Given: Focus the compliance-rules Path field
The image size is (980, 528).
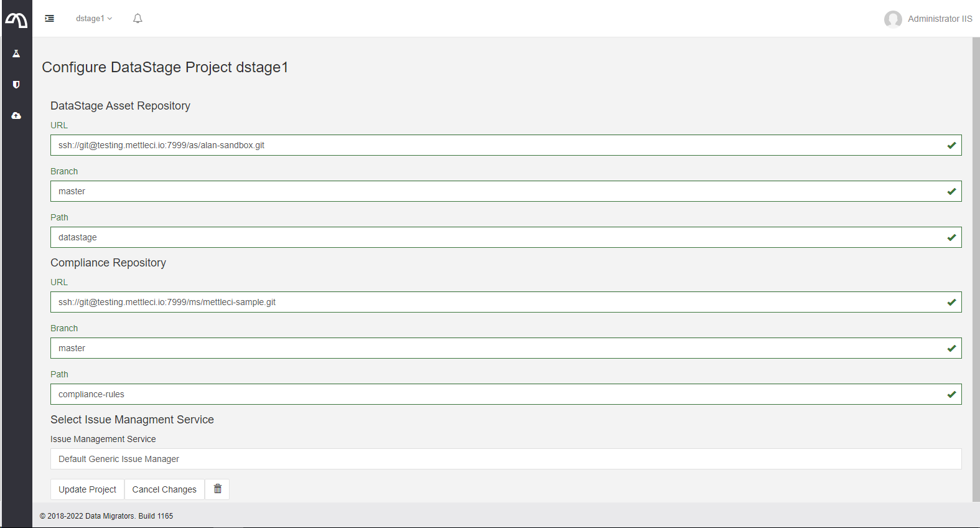Looking at the screenshot, I should click(498, 394).
